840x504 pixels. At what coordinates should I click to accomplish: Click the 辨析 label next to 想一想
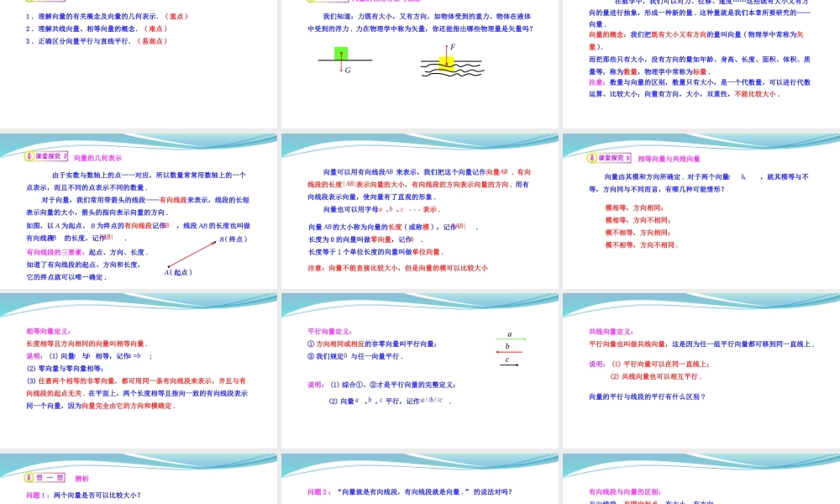click(x=82, y=477)
